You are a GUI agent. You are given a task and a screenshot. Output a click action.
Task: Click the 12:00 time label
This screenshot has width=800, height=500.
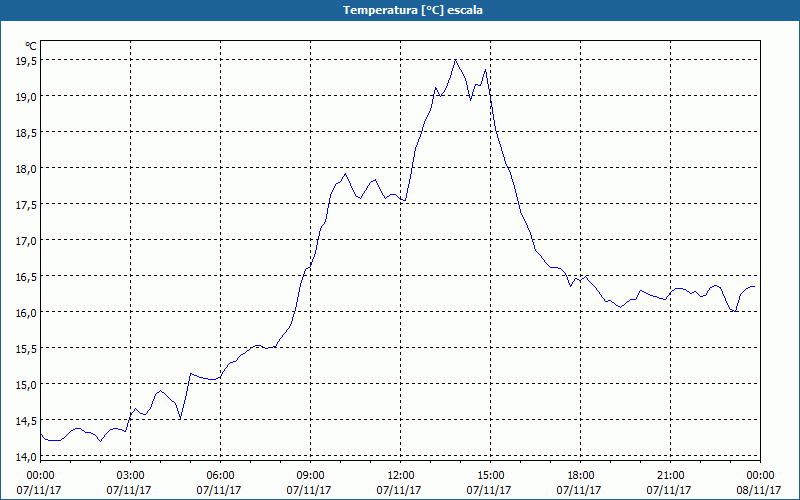(401, 476)
